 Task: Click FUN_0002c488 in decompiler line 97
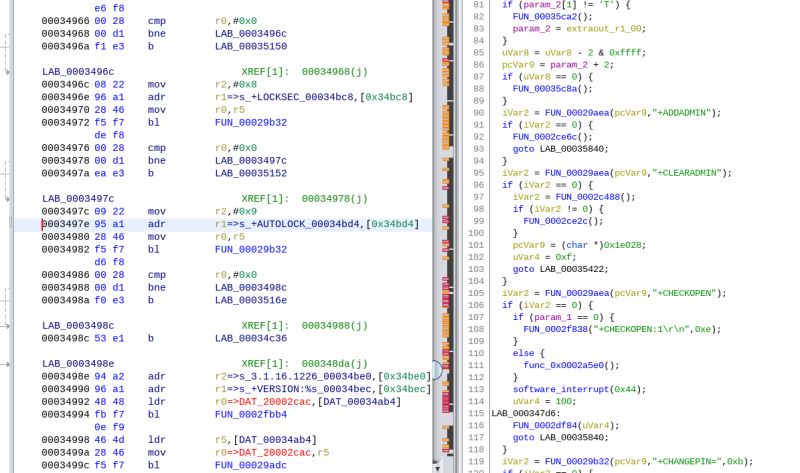pos(589,197)
